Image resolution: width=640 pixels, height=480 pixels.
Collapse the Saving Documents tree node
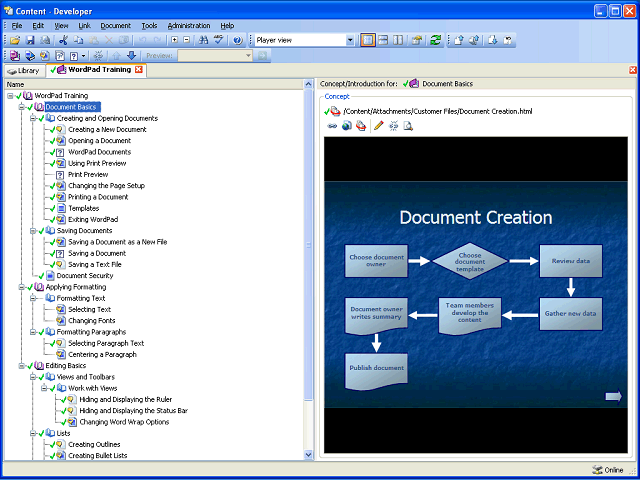[x=33, y=231]
